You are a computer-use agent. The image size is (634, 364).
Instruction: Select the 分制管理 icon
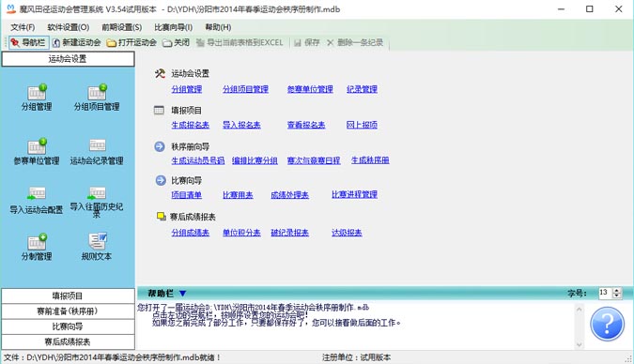[x=37, y=242]
